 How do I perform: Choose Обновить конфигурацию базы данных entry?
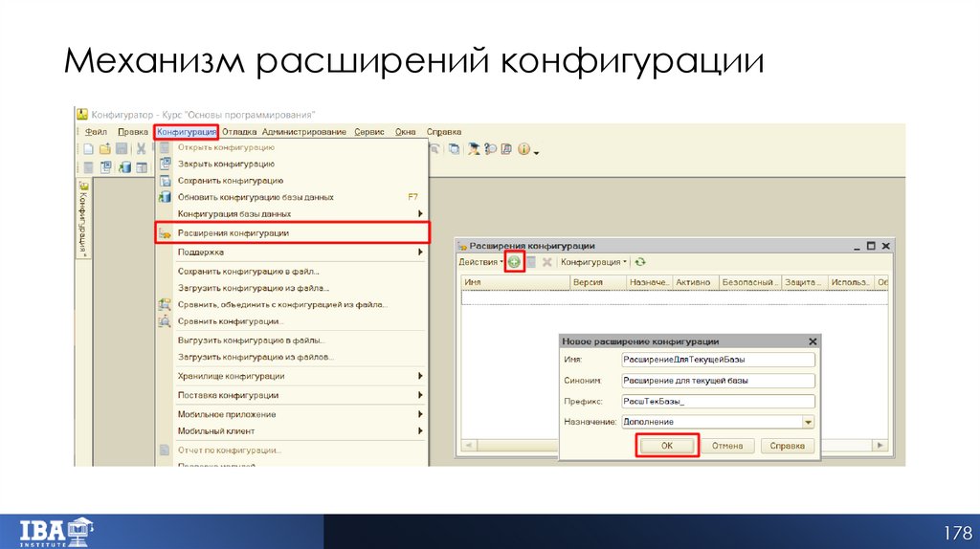291,197
